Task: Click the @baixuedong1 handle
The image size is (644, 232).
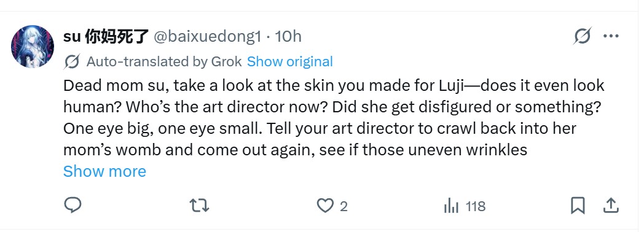Action: tap(208, 37)
